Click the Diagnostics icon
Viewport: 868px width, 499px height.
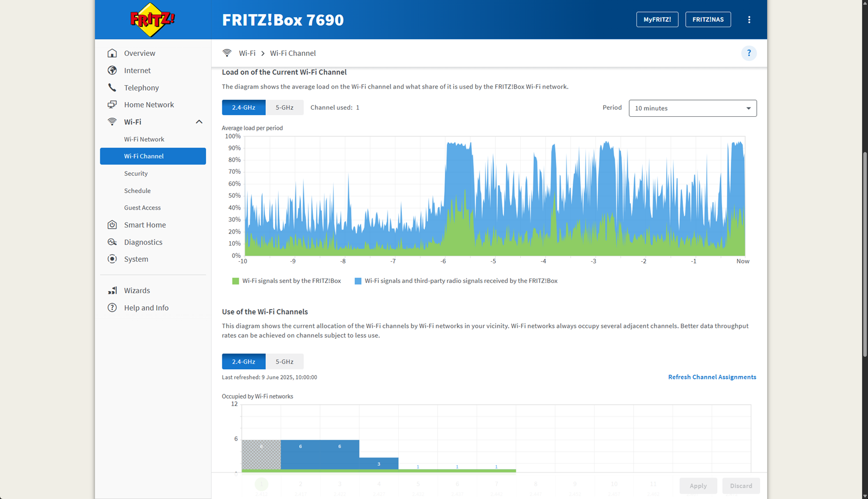pyautogui.click(x=112, y=242)
